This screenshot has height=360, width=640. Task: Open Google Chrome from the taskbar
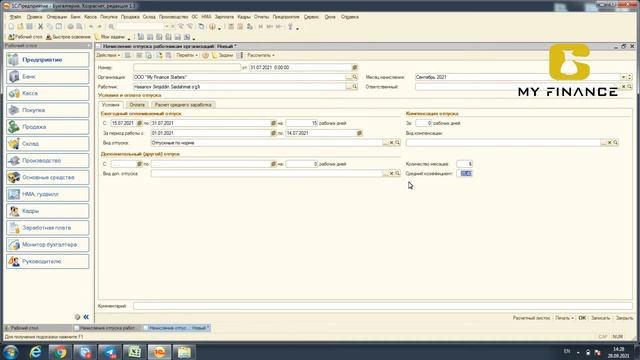[x=60, y=352]
